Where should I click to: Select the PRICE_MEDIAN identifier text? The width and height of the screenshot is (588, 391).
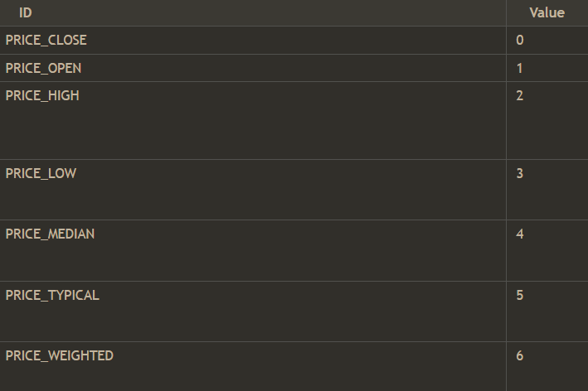(x=50, y=234)
